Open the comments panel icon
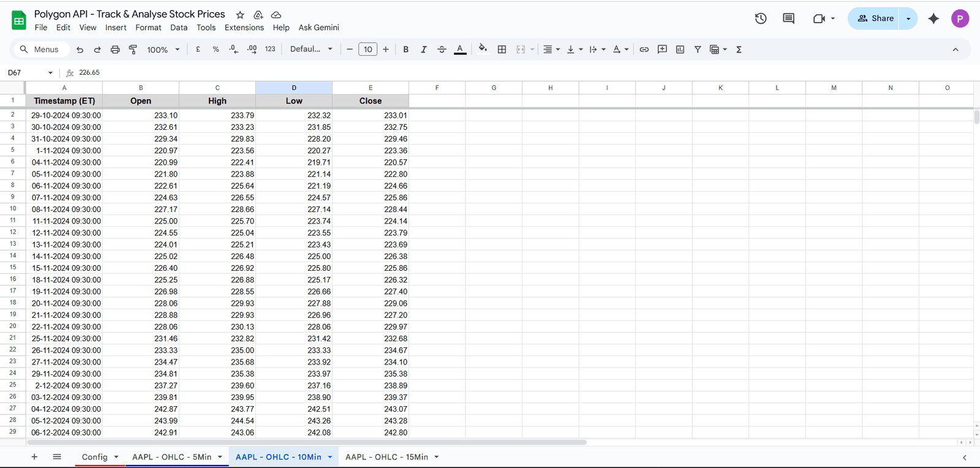The height and width of the screenshot is (468, 980). tap(788, 18)
